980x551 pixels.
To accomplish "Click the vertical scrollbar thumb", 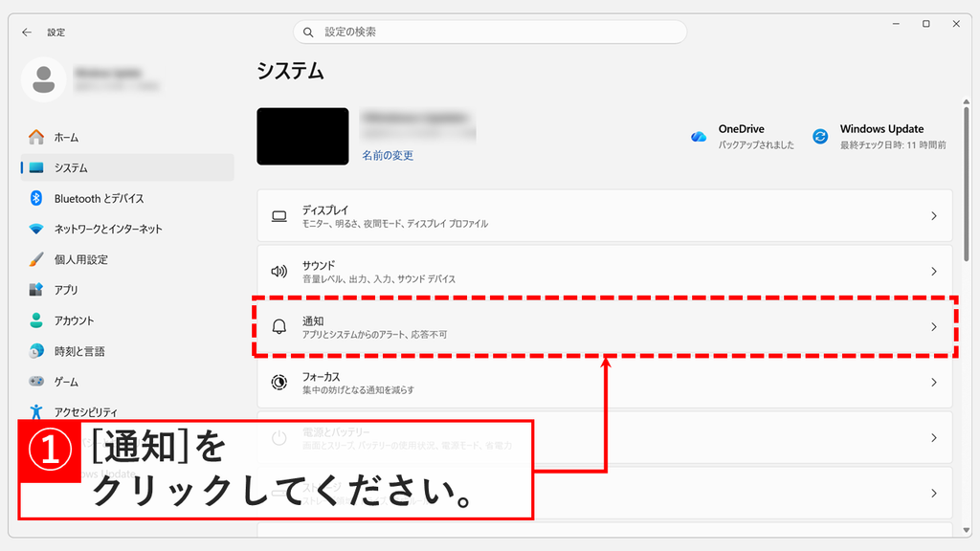I will pyautogui.click(x=967, y=183).
